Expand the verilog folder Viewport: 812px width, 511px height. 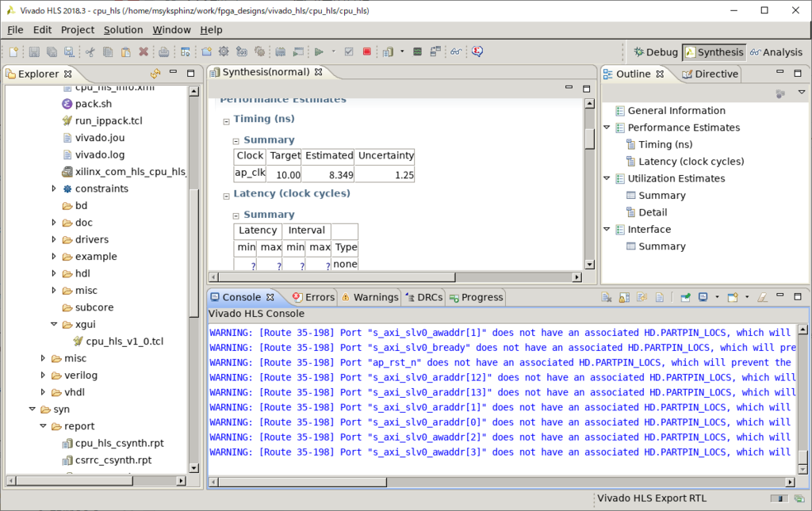[x=43, y=375]
